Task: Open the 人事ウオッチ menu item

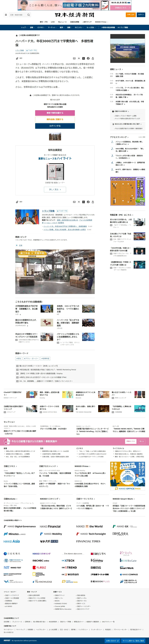Action: click(x=87, y=22)
